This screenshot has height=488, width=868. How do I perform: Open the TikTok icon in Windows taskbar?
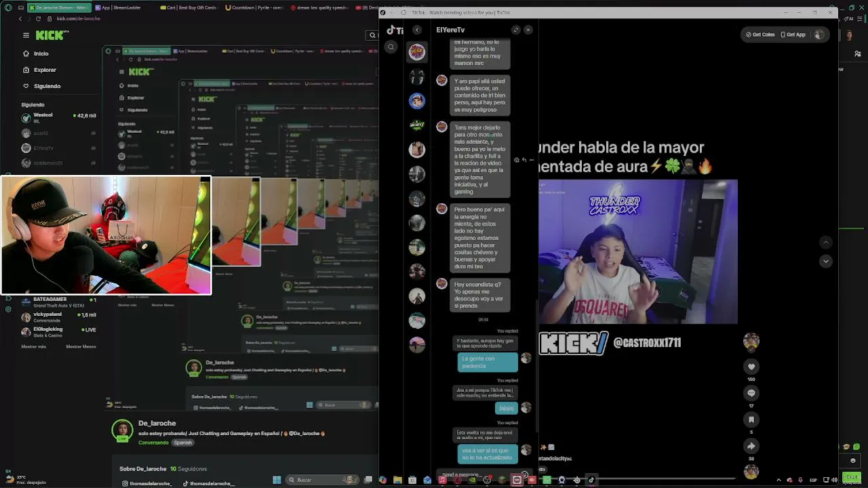[x=591, y=480]
